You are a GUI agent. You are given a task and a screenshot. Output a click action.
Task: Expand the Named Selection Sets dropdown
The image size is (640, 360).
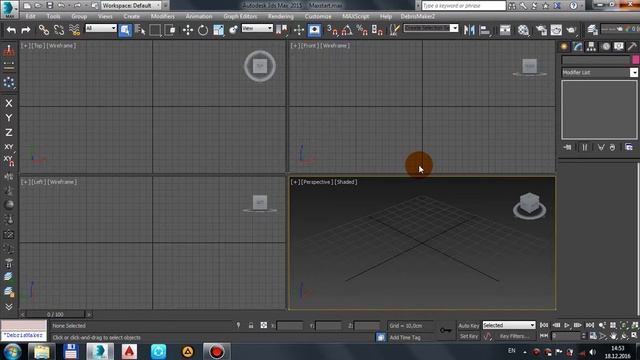pos(454,28)
